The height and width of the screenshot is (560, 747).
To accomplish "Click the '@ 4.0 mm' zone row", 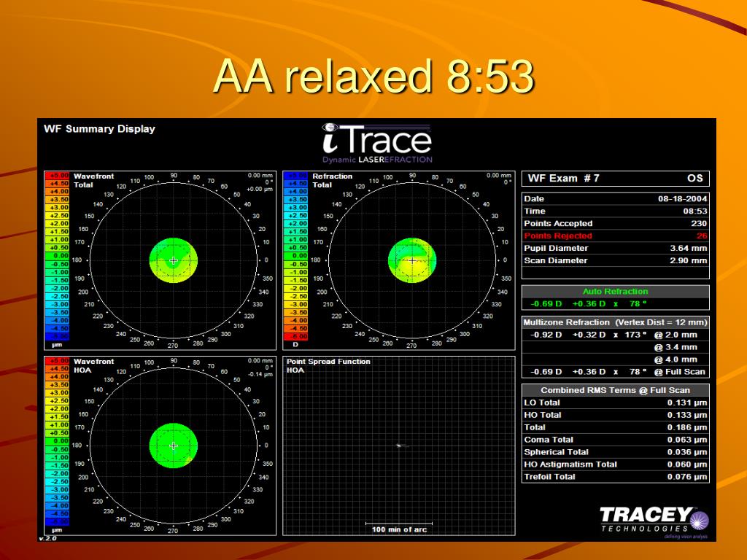I will (616, 359).
